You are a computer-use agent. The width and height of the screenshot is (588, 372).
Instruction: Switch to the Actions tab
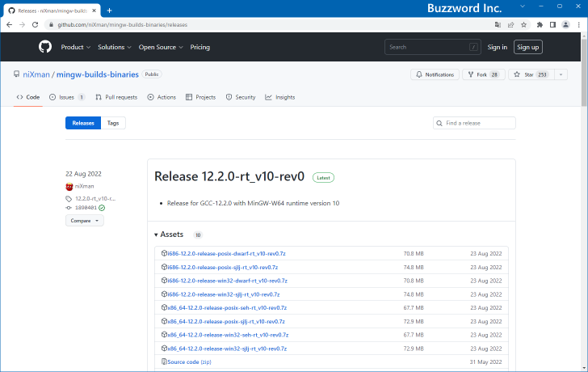coord(162,97)
